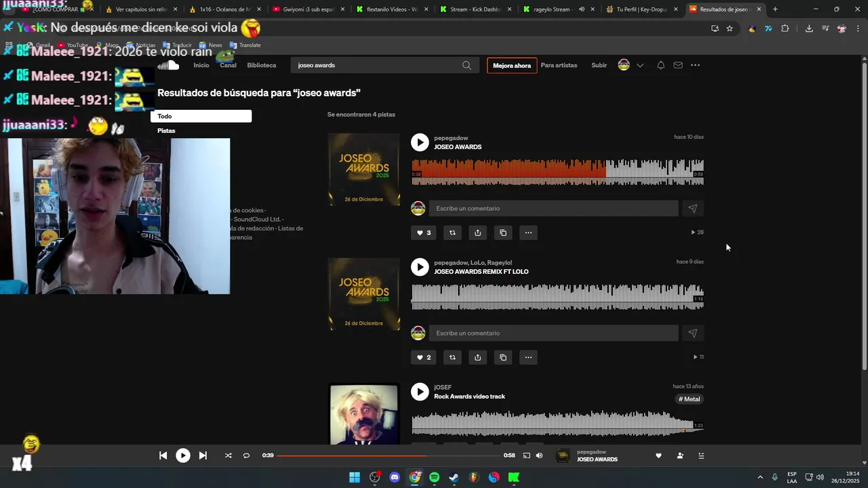Open Para artistas link
868x488 pixels.
[559, 65]
